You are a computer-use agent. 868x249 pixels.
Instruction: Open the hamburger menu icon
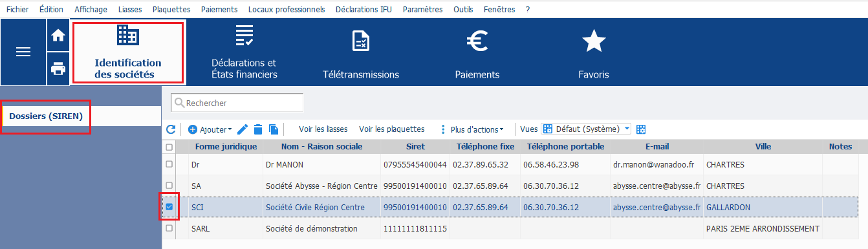point(23,52)
